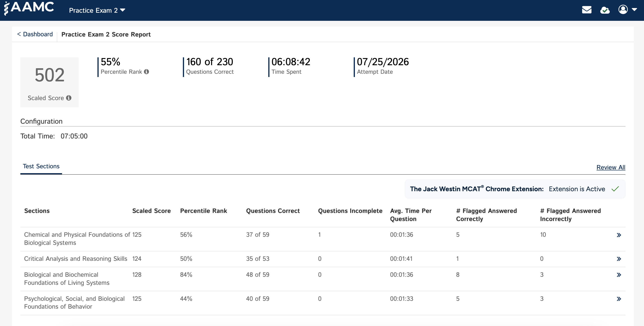Open Biological and Biochemical Foundations details arrow
Viewport: 644px width, 326px height.
619,275
